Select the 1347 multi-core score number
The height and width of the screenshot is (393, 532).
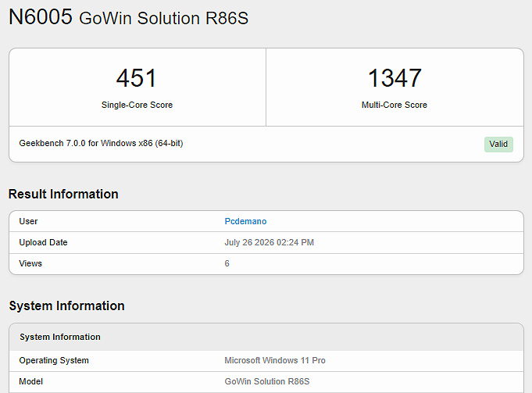coord(395,78)
